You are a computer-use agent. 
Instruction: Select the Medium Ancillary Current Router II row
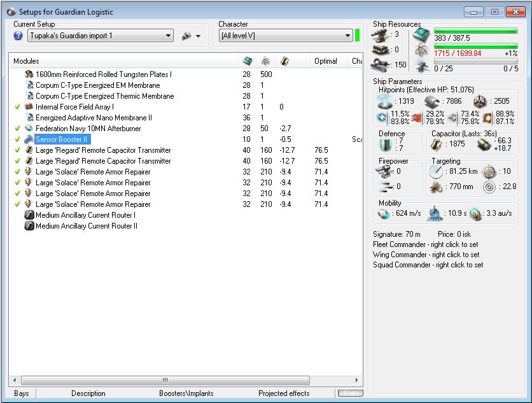pos(87,226)
